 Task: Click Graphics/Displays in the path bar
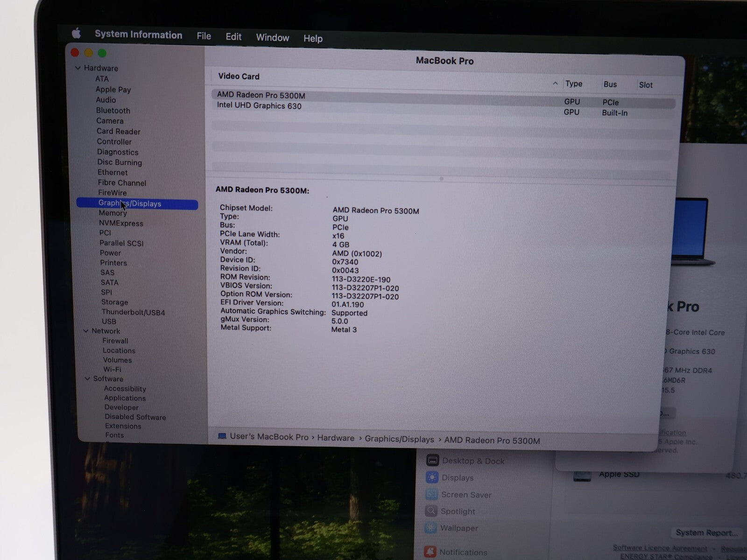(399, 439)
